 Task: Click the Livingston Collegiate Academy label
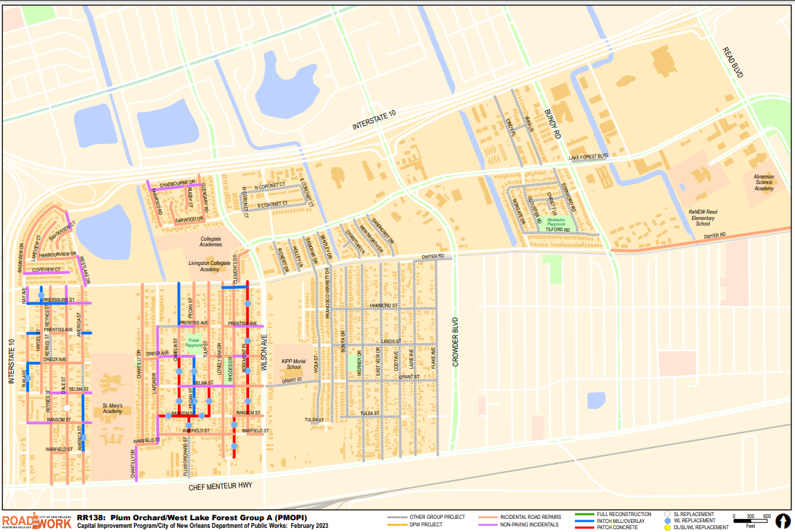[210, 266]
